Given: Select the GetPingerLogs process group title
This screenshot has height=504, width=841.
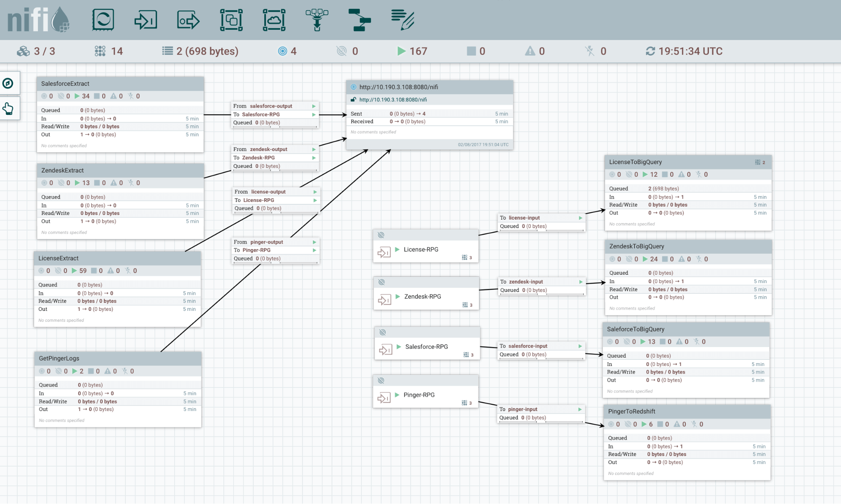Looking at the screenshot, I should [59, 358].
